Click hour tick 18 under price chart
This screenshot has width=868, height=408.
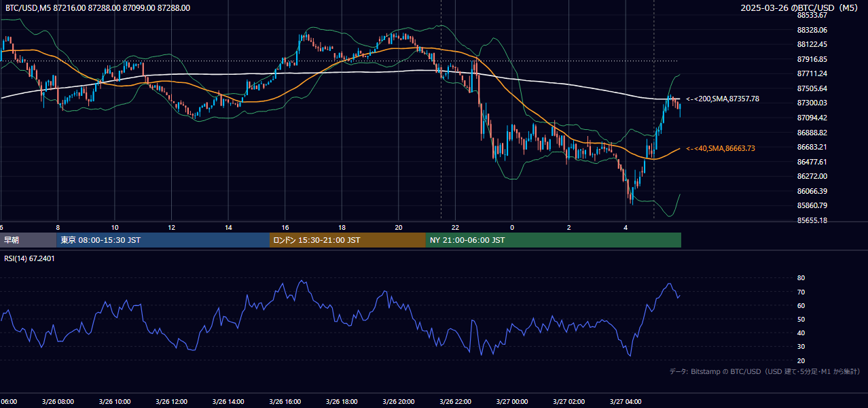point(342,227)
